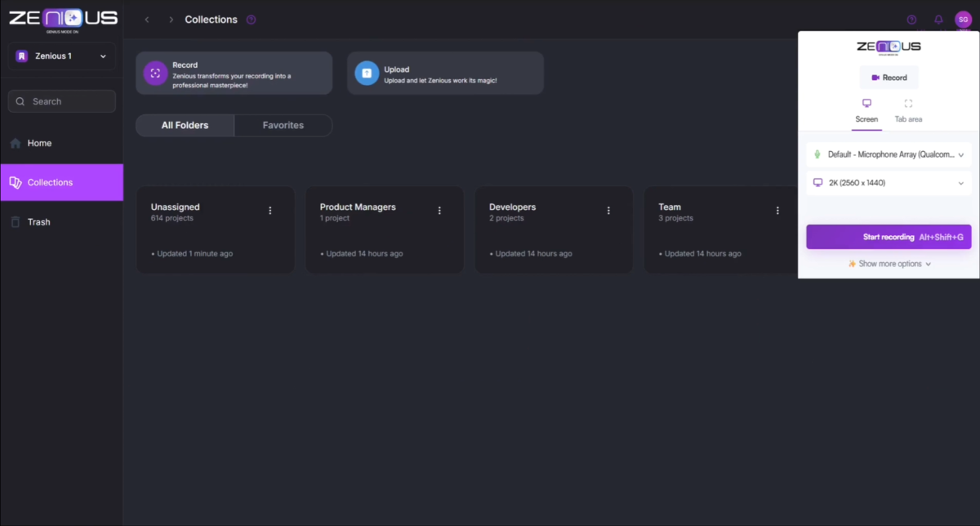Open options menu for Product Managers folder
The height and width of the screenshot is (526, 980).
click(x=439, y=211)
